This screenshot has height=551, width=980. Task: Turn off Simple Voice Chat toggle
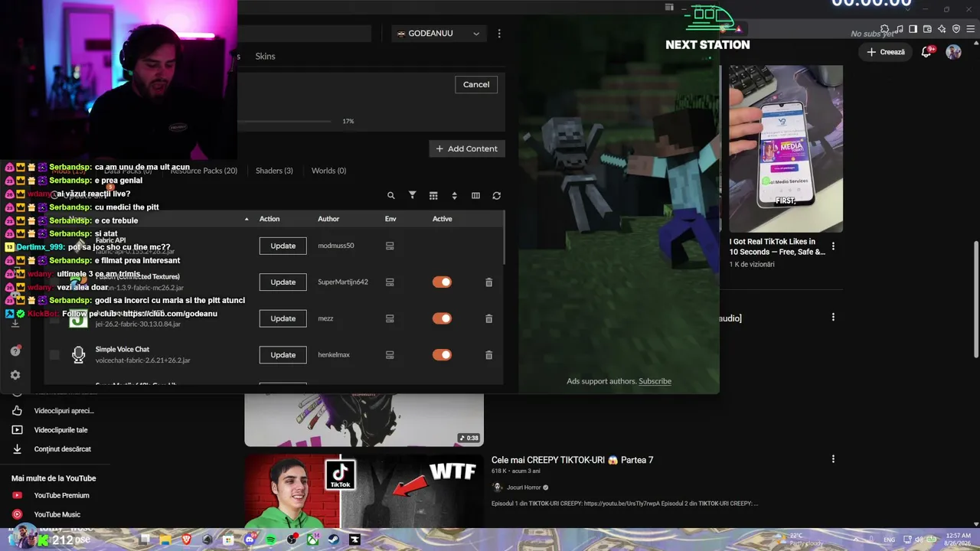click(x=442, y=355)
